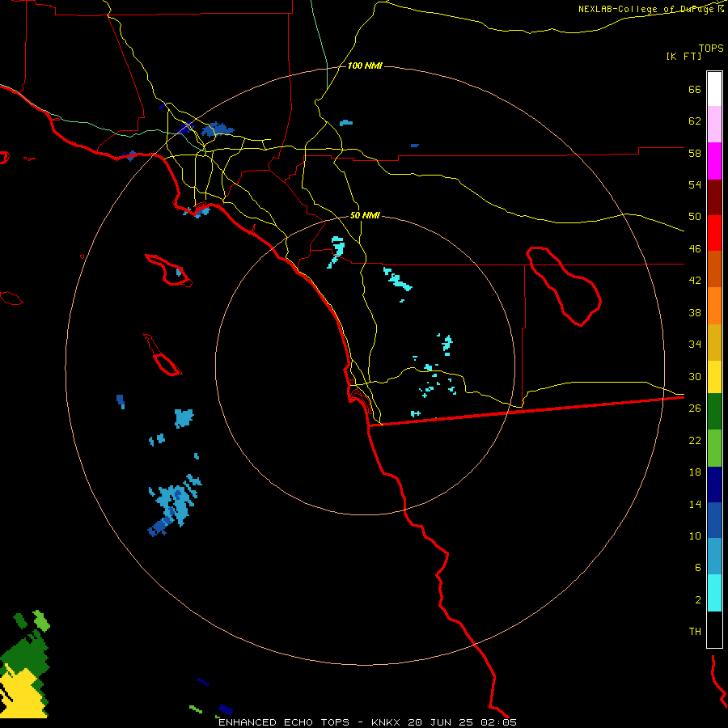The height and width of the screenshot is (728, 728).
Task: Click the cyan legend swatch
Action: click(714, 593)
